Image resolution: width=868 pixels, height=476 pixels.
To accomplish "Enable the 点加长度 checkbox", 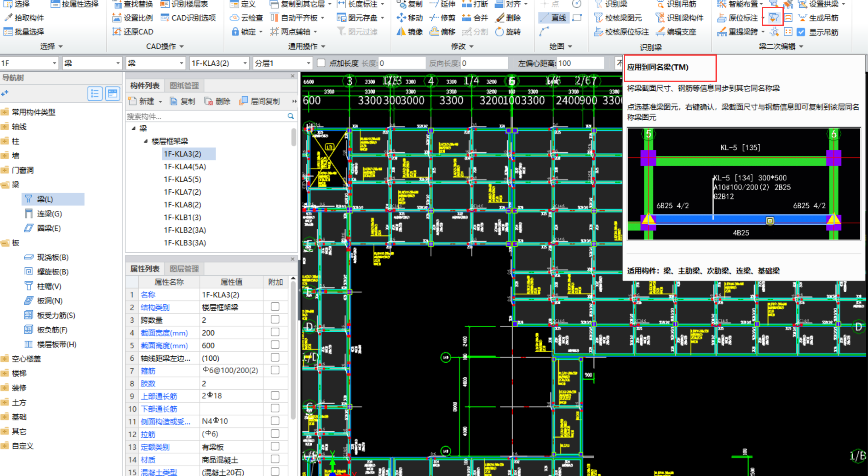I will point(321,63).
